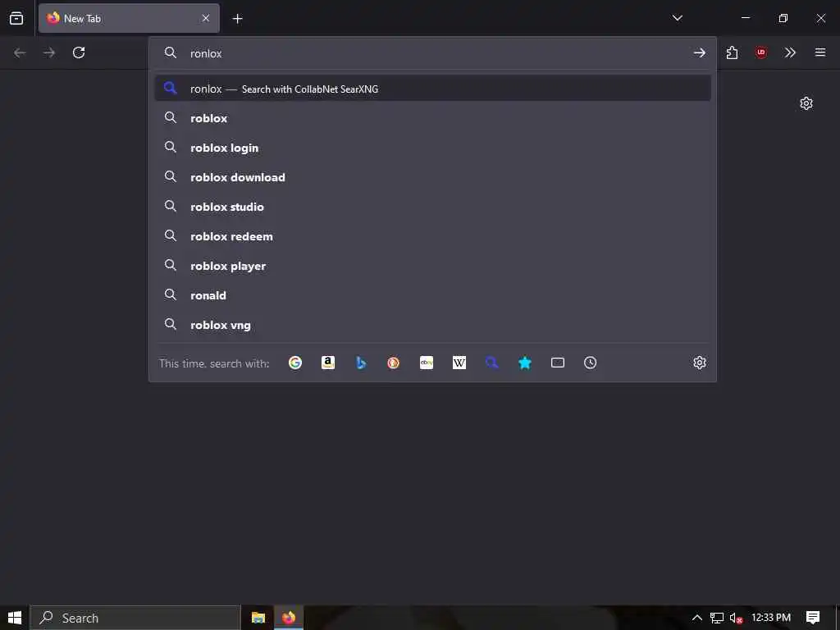Select the New Tab tab

coord(129,18)
